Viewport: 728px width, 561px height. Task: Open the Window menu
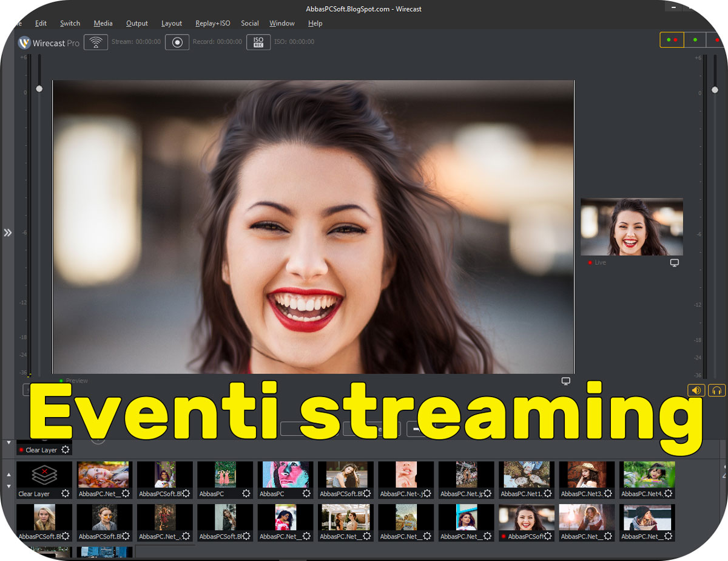point(282,23)
